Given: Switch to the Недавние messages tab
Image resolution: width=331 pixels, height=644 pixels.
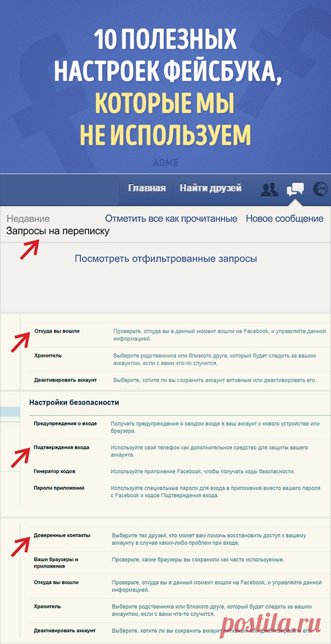Looking at the screenshot, I should point(28,219).
